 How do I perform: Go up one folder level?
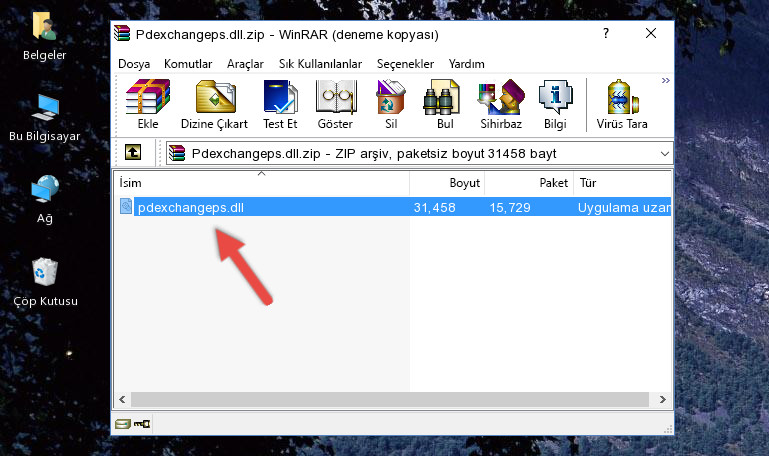point(133,152)
